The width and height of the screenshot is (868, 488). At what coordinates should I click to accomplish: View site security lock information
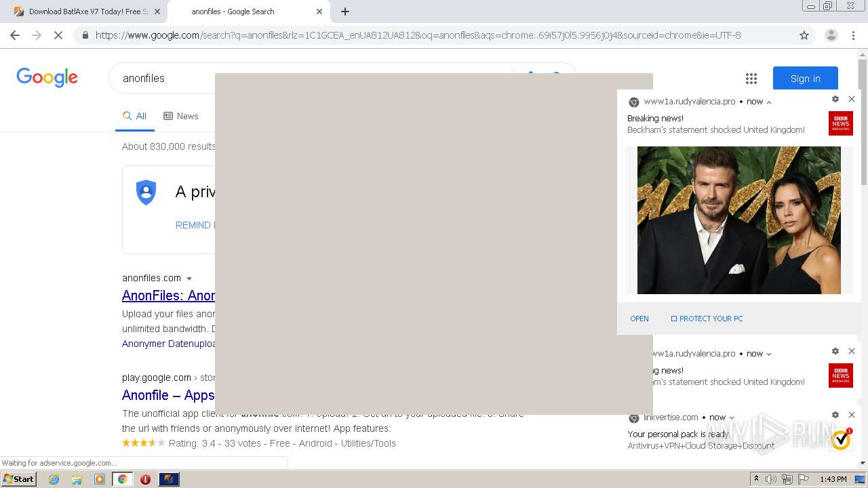click(x=85, y=35)
